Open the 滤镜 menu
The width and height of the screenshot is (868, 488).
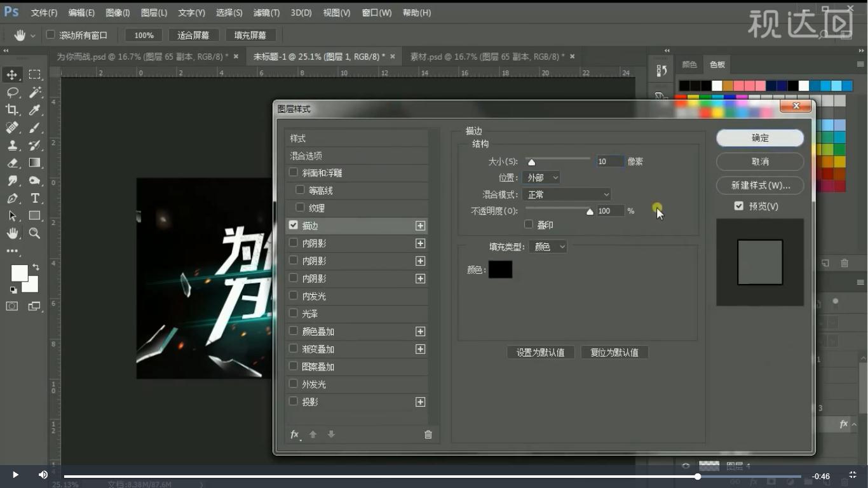[266, 12]
